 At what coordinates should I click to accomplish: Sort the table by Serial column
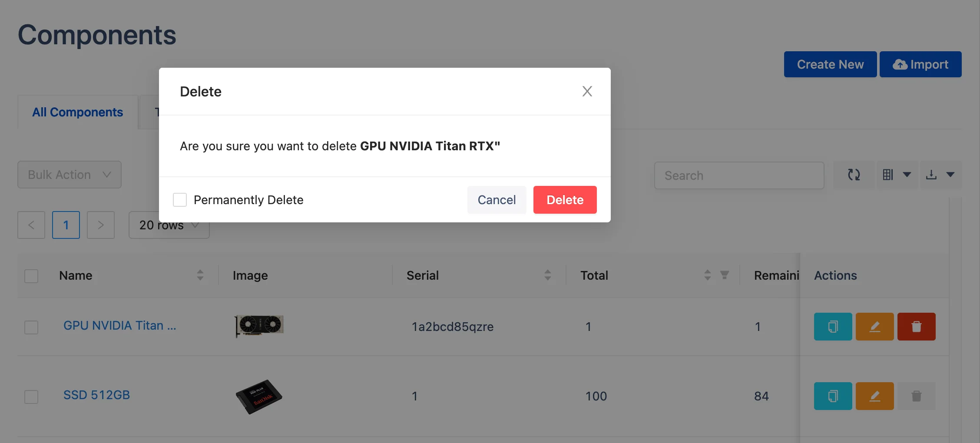[x=548, y=275]
